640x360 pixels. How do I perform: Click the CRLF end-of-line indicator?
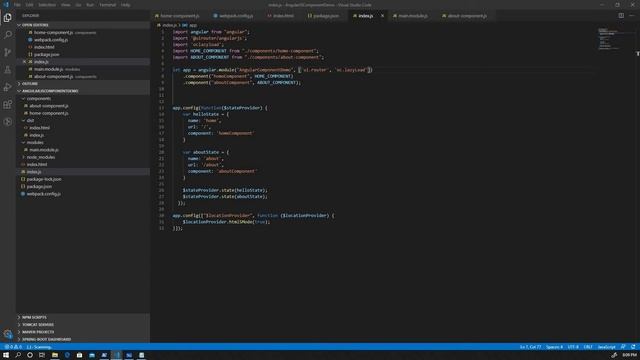588,347
